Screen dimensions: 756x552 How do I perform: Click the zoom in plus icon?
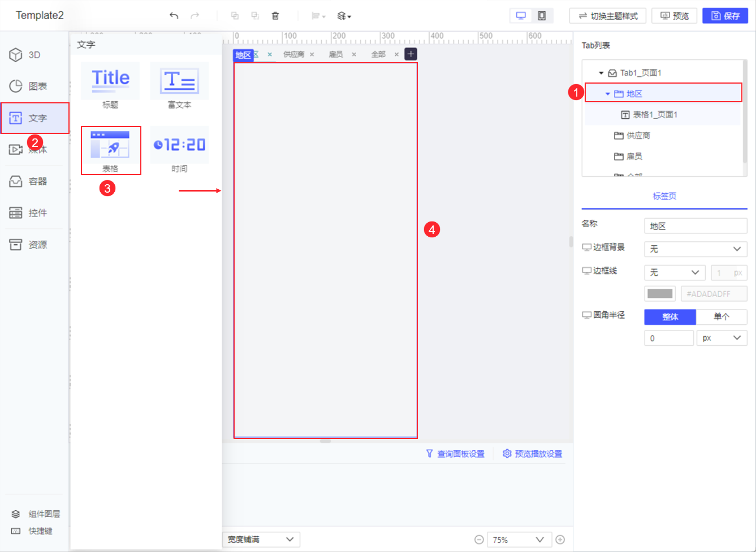[560, 540]
